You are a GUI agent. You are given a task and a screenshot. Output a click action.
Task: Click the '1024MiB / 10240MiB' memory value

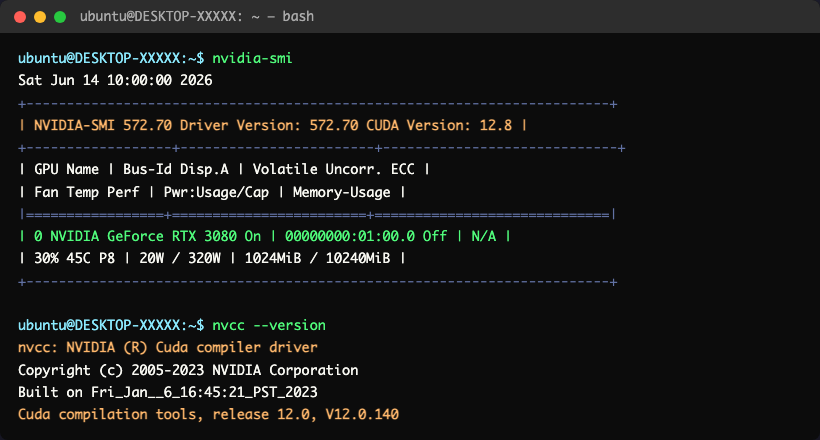pyautogui.click(x=317, y=258)
